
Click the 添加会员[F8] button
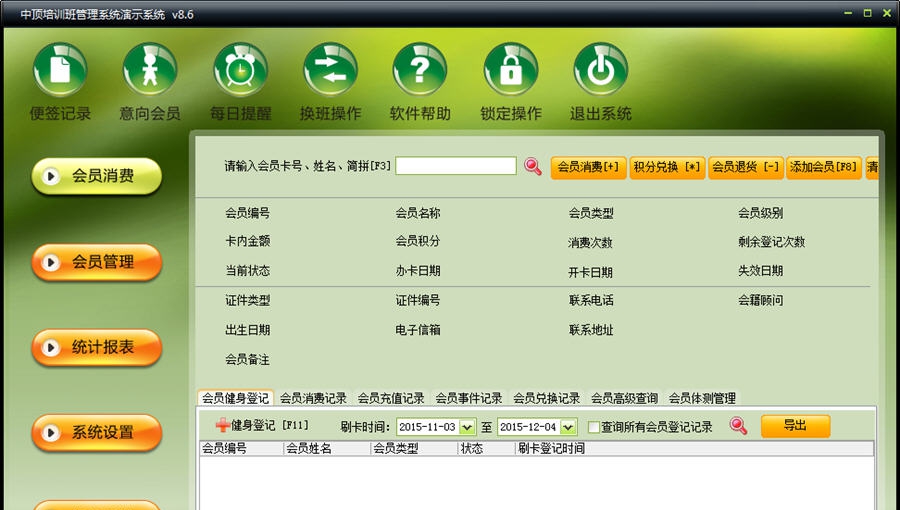(x=824, y=168)
